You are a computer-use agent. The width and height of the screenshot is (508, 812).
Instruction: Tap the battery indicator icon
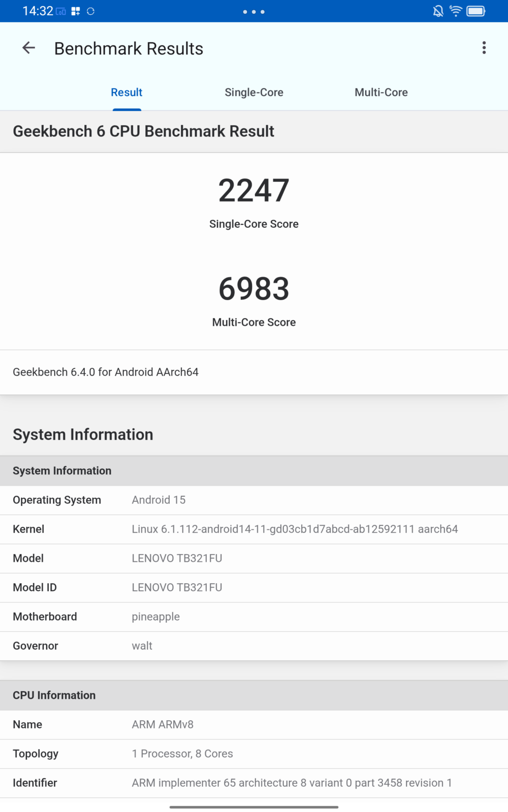point(476,11)
